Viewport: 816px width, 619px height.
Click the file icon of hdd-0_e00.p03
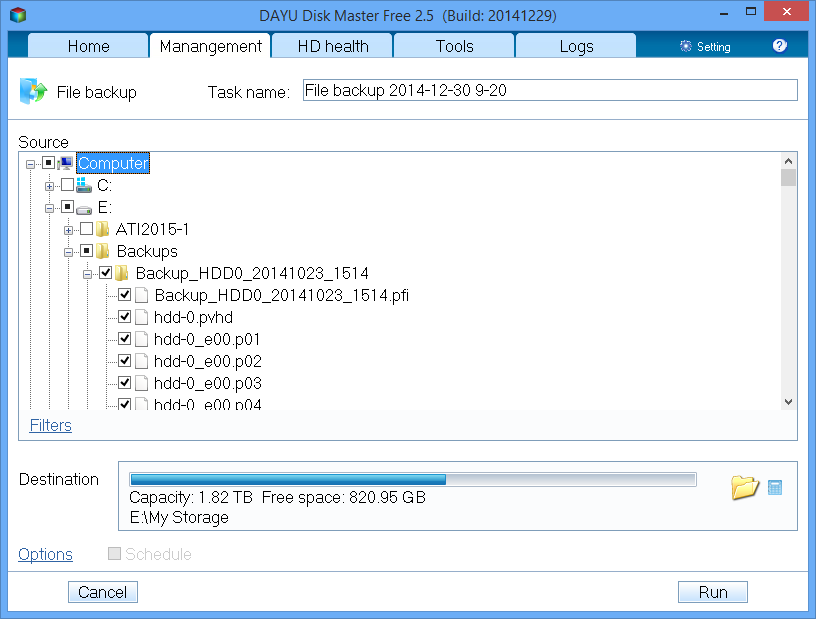(x=142, y=383)
